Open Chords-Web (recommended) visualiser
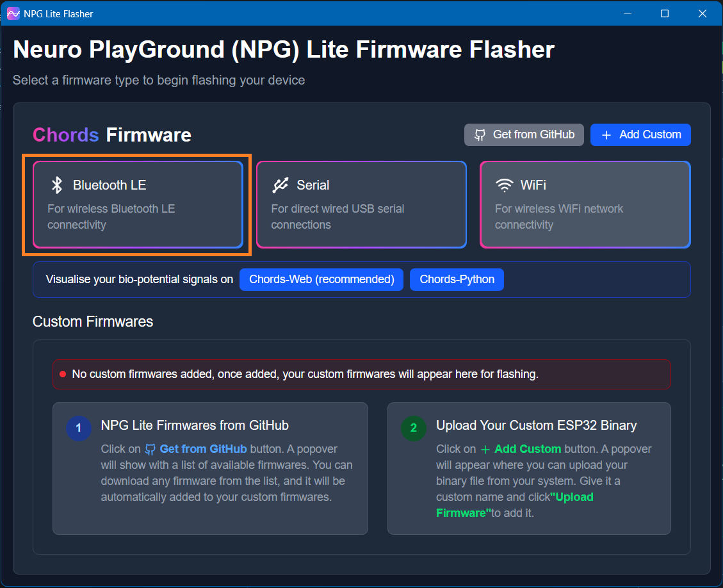 [321, 279]
